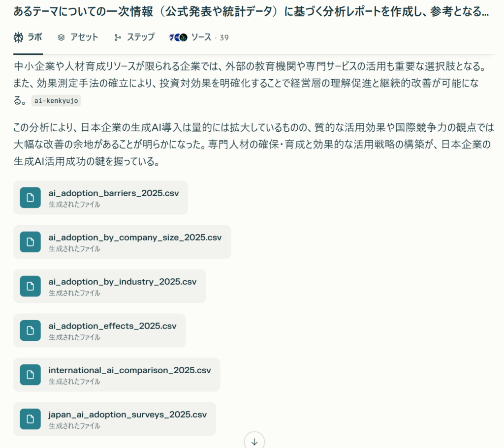Open the ソース tab with 39 sources
This screenshot has height=448, width=504.
pos(199,37)
